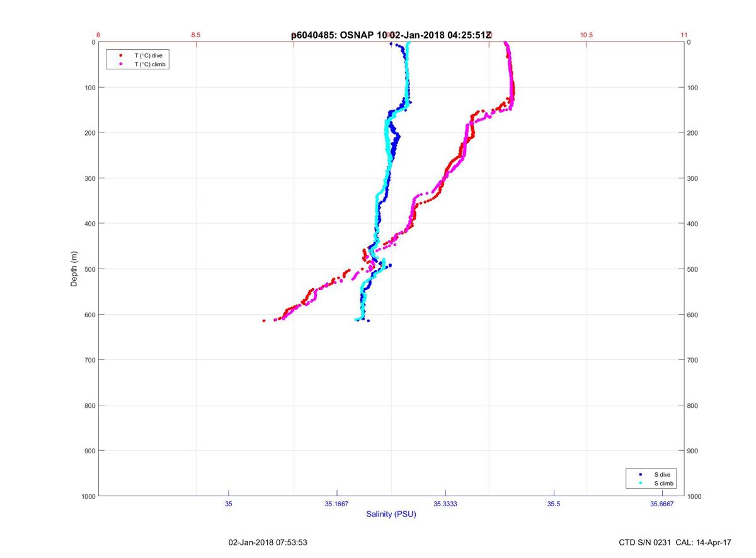The height and width of the screenshot is (558, 756).
Task: Click depth tick 500 on the left axis
Action: 89,269
